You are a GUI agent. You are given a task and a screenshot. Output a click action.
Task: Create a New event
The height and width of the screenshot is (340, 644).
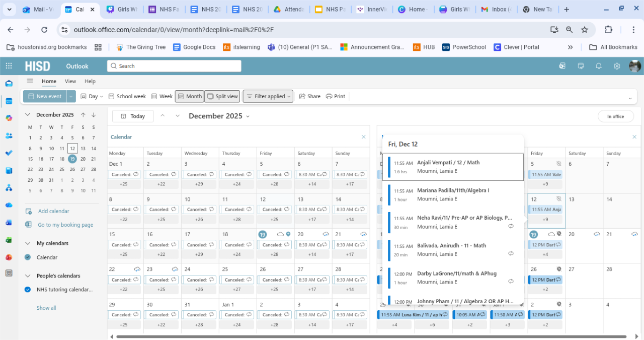click(x=45, y=96)
